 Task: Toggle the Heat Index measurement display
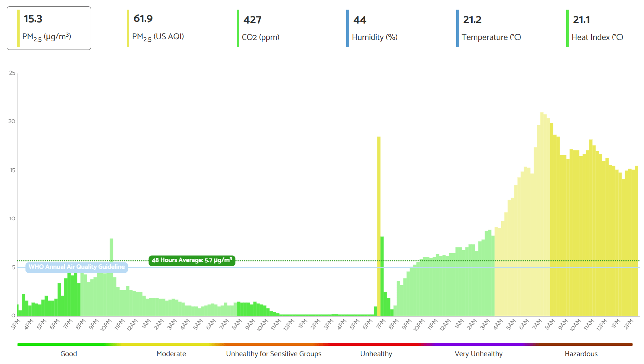pos(568,28)
